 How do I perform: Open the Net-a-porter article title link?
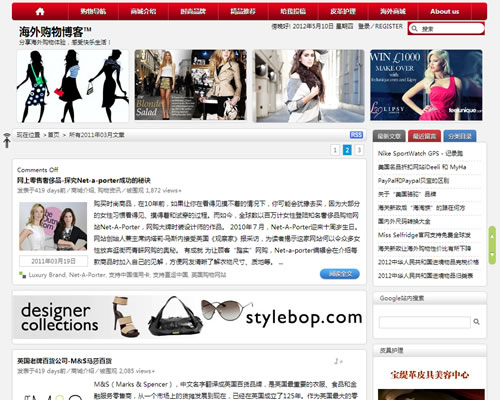(x=84, y=181)
